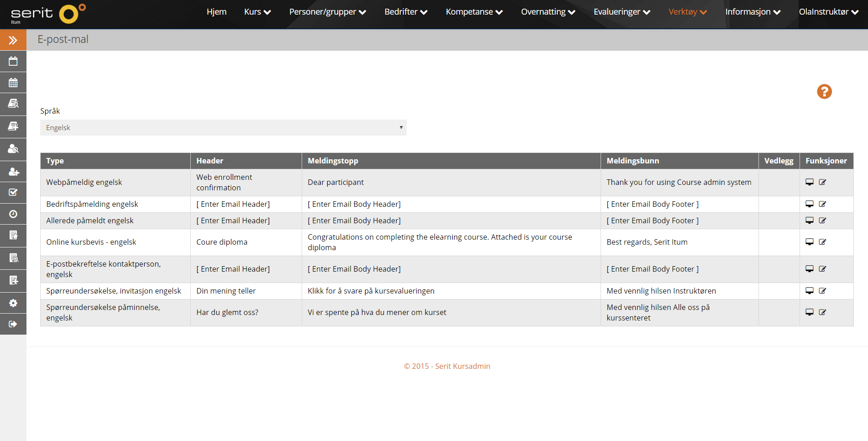The image size is (868, 441).
Task: Preview the Spørreundersøkelse påminnelse template
Action: click(810, 312)
